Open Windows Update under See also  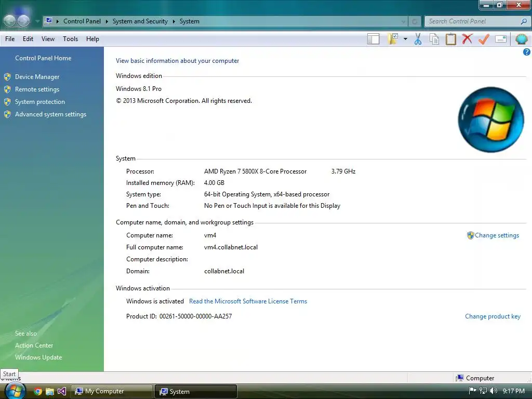(38, 357)
